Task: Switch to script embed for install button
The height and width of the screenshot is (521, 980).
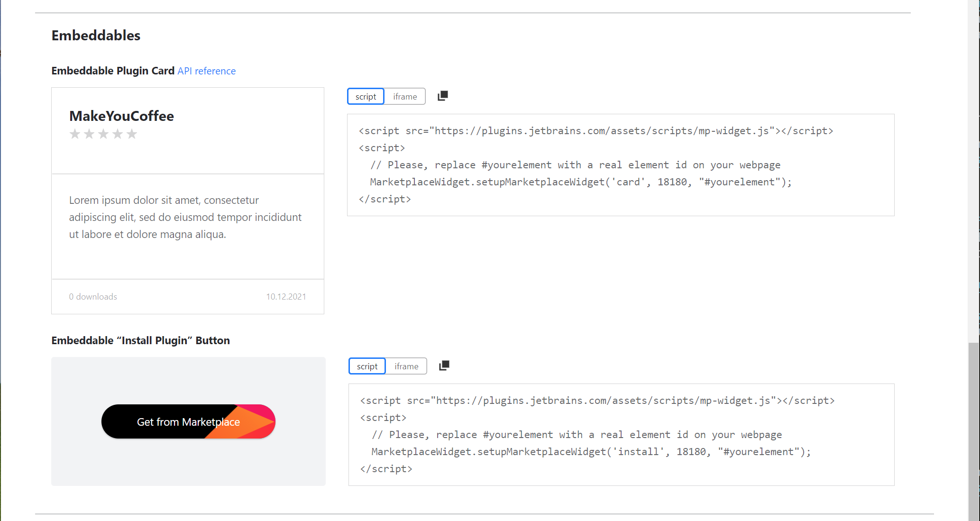Action: 367,366
